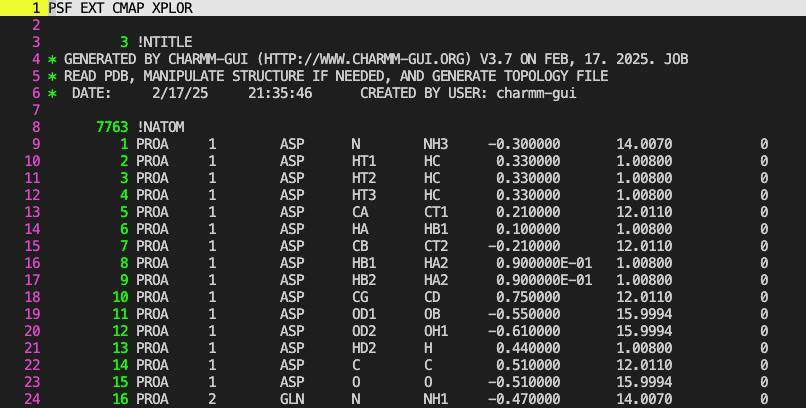The height and width of the screenshot is (408, 806).
Task: Click the "!NATOM" keyword
Action: tap(160, 127)
